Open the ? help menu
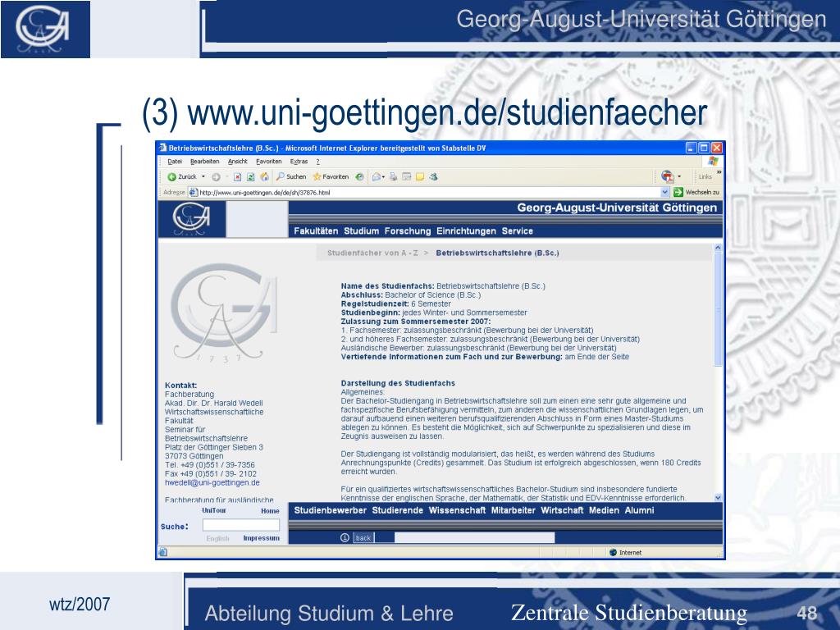This screenshot has width=840, height=630. tap(317, 162)
